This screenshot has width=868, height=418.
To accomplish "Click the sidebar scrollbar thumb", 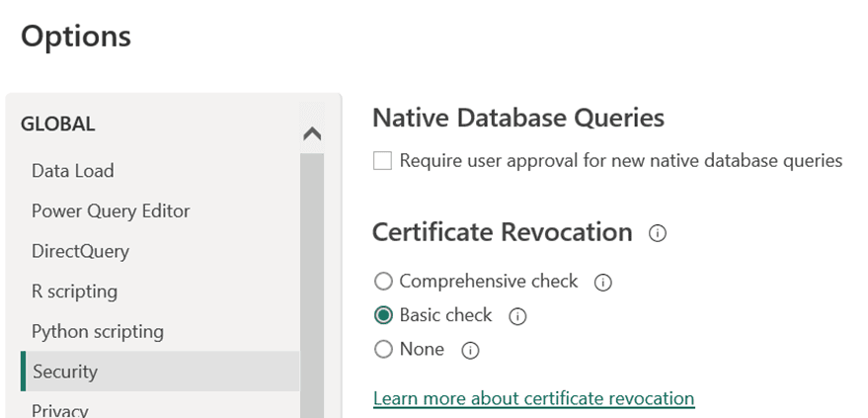I will point(312,286).
